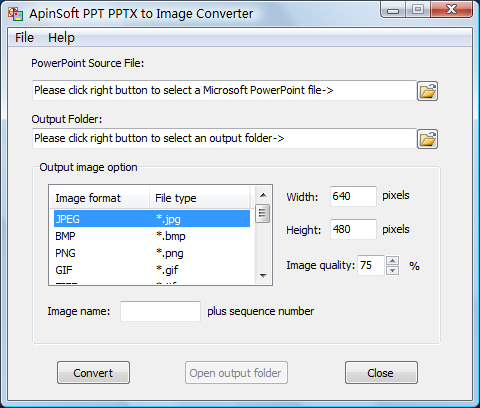Click the format list scroll down arrow
Screen dimensions: 480x408
coord(263,276)
